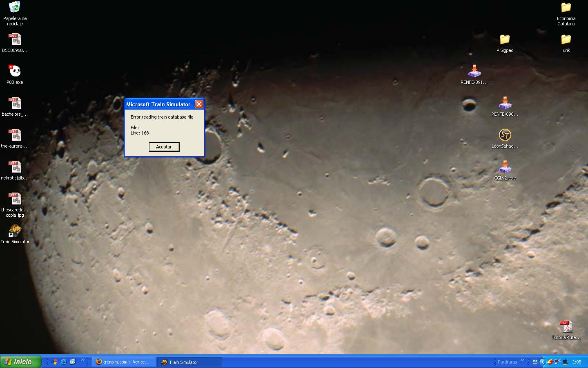Select the P08.exe panda icon
Image resolution: width=588 pixels, height=368 pixels.
coord(15,71)
